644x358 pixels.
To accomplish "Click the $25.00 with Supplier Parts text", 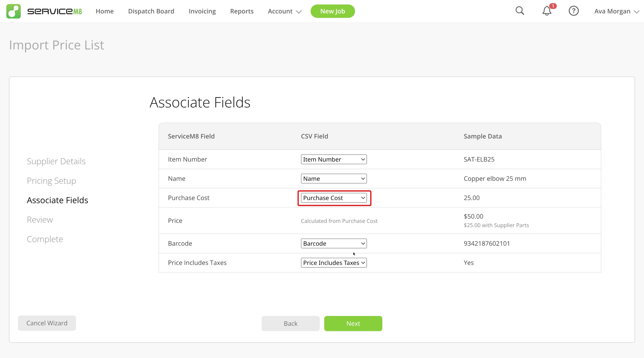I will [496, 225].
